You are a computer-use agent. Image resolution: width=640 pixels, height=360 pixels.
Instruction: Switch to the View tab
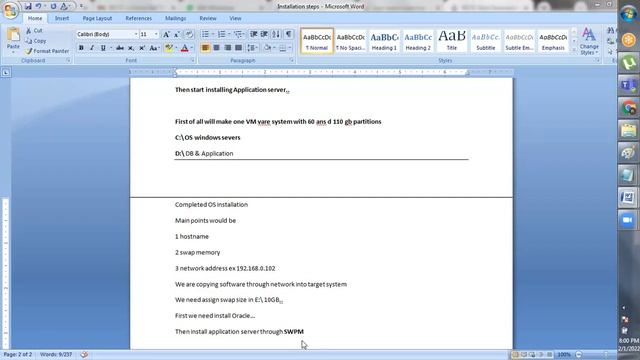(x=235, y=18)
